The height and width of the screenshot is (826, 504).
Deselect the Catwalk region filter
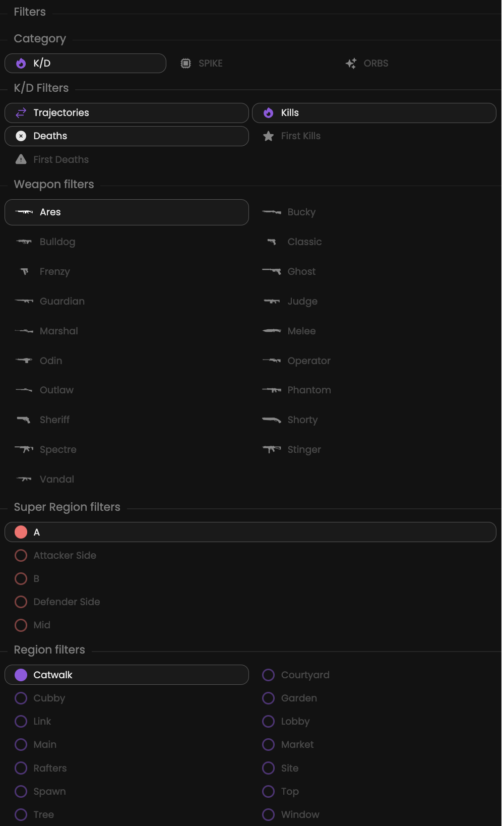point(127,675)
